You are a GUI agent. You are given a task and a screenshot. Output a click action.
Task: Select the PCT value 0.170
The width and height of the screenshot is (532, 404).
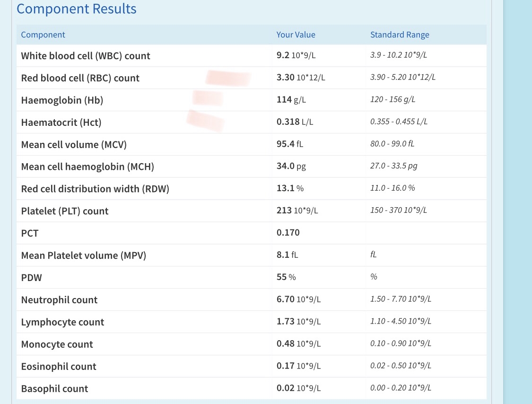pos(288,233)
